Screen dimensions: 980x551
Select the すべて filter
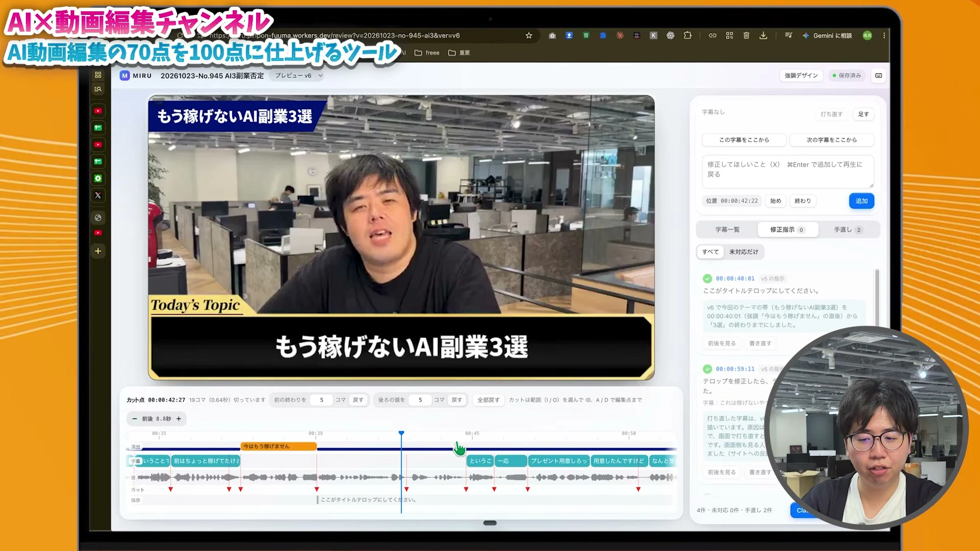tap(710, 252)
